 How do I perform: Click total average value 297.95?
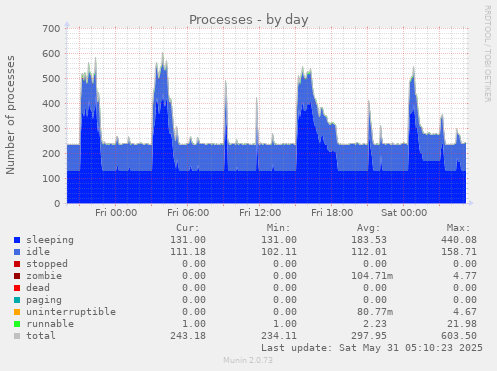369,336
